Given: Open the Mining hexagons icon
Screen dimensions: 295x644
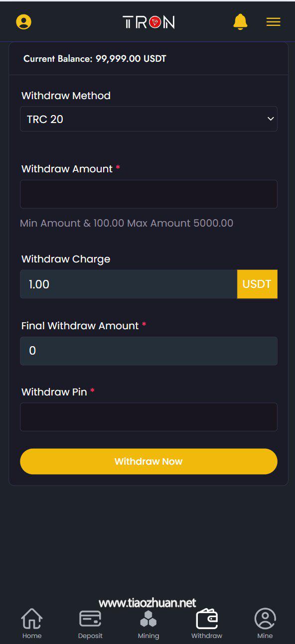Looking at the screenshot, I should pyautogui.click(x=148, y=619).
